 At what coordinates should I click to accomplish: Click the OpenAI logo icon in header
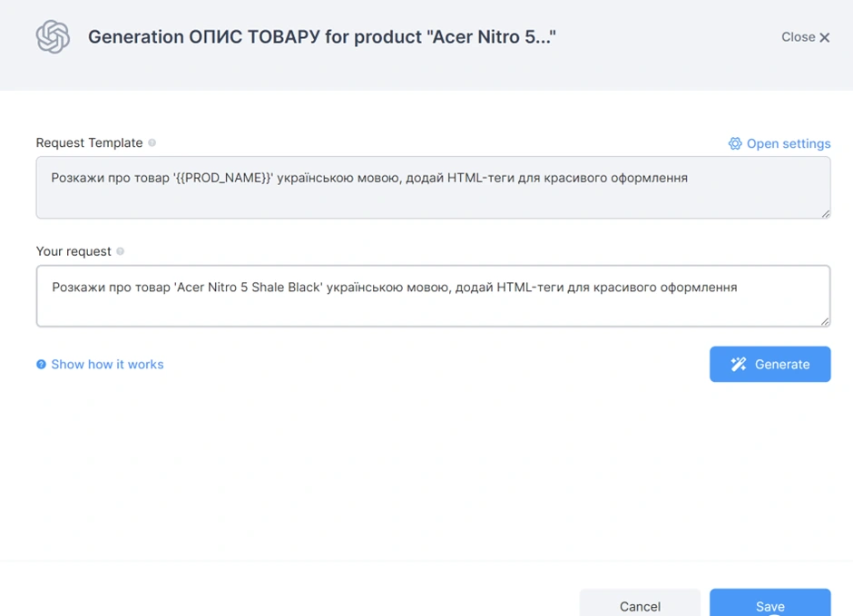53,37
